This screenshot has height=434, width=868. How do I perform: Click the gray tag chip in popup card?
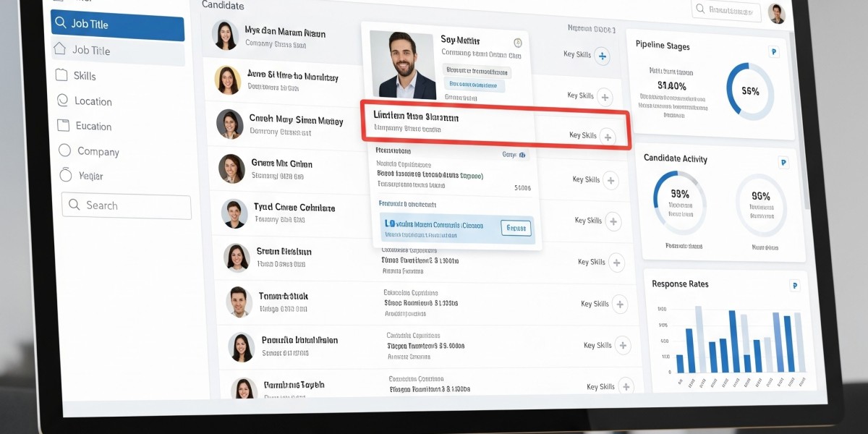477,72
